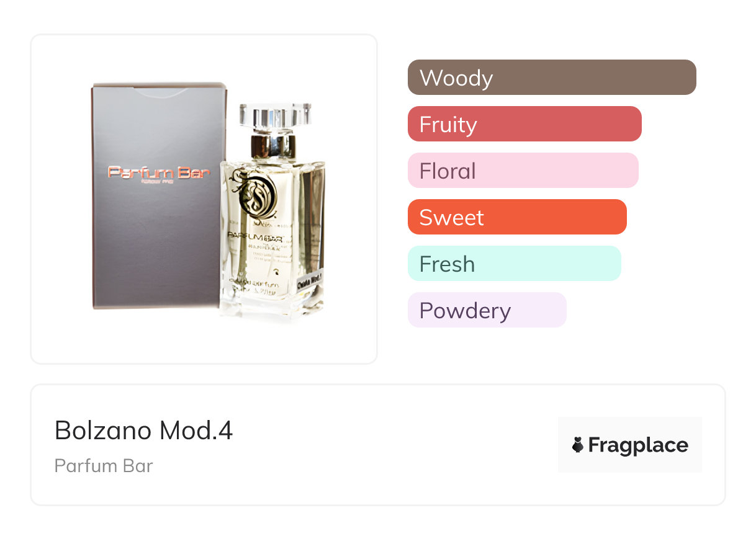The height and width of the screenshot is (536, 756).
Task: Click the Fragplace wordmark text
Action: (x=638, y=445)
